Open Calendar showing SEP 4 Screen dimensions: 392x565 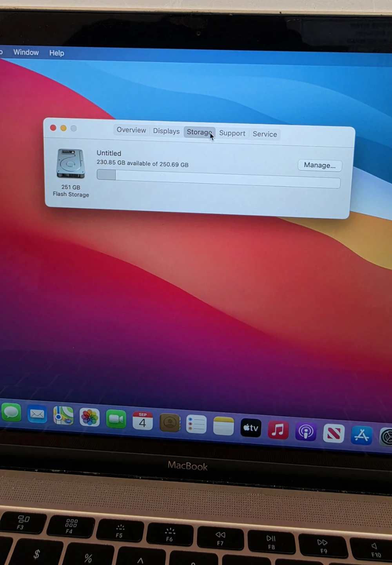[x=143, y=421]
